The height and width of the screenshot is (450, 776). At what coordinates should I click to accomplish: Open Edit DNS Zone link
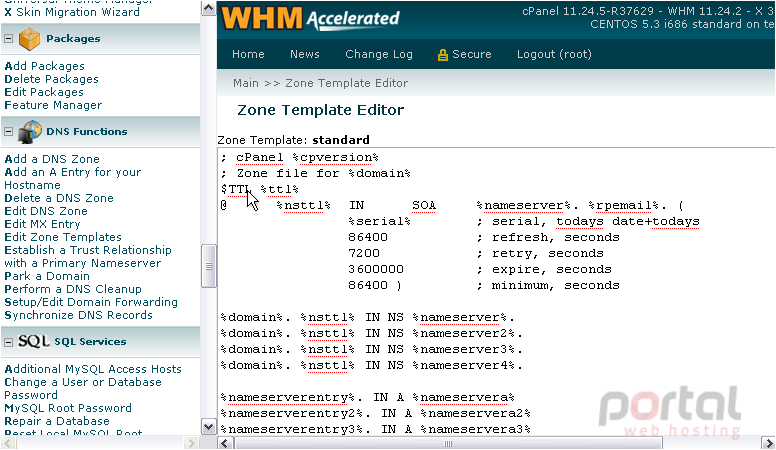coord(46,211)
